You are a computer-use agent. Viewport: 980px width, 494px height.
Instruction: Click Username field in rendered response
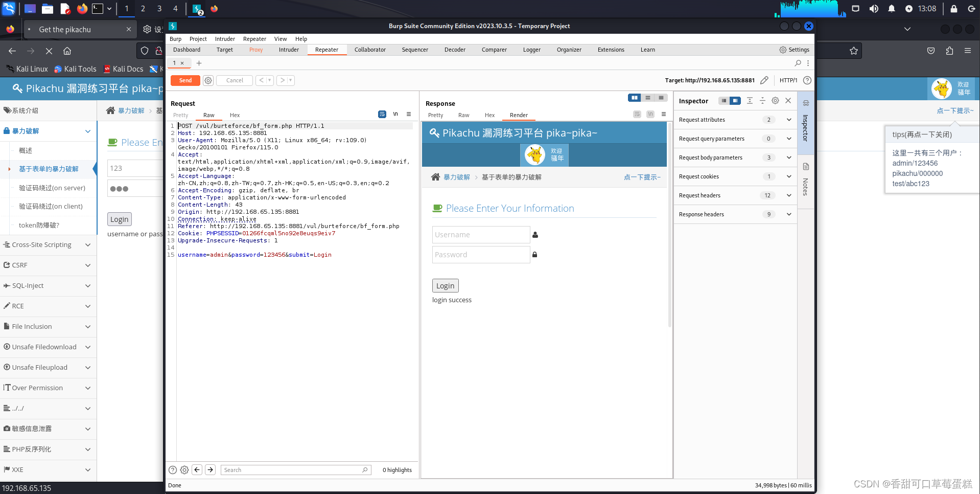click(481, 235)
